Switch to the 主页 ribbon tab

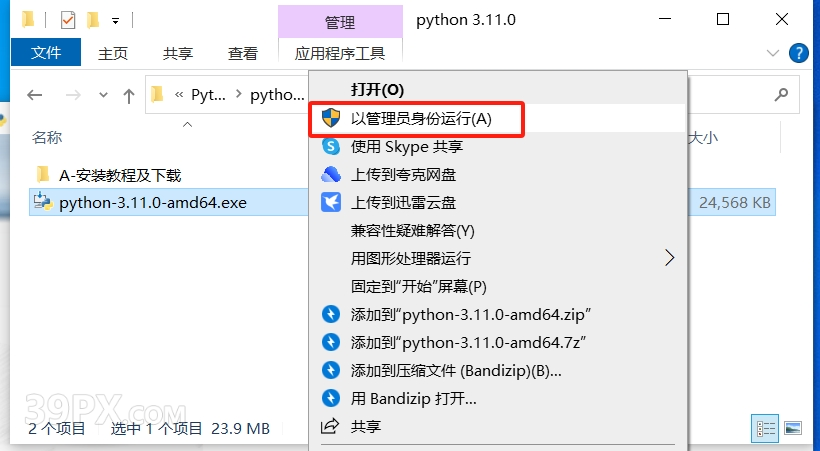coord(113,53)
